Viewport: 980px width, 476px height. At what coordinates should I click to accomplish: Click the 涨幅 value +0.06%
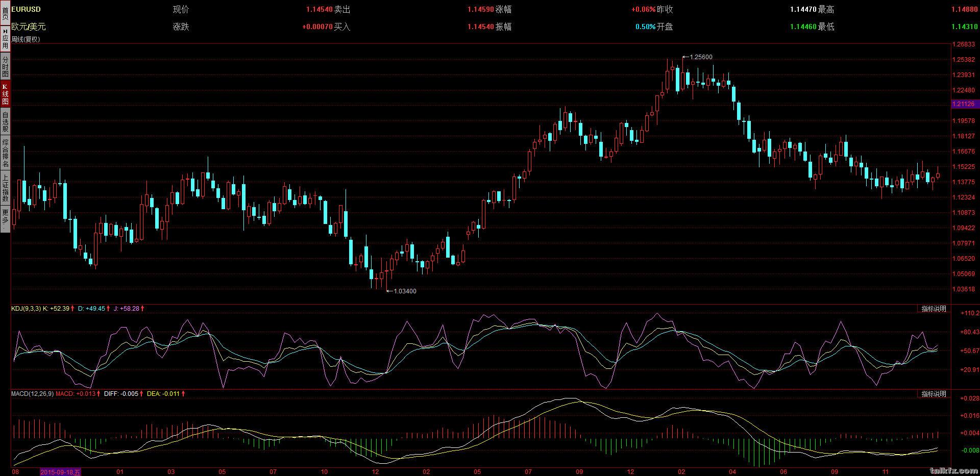[x=643, y=9]
